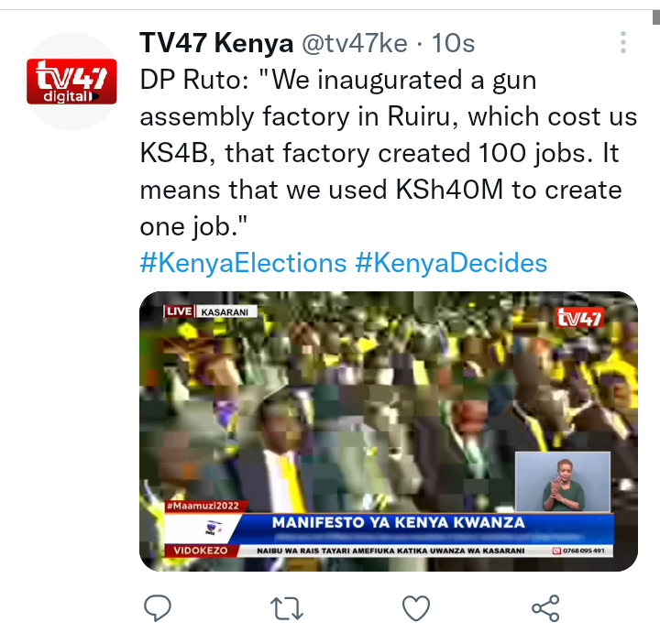This screenshot has height=644, width=660.
Task: Open the share options icon
Action: click(x=545, y=608)
